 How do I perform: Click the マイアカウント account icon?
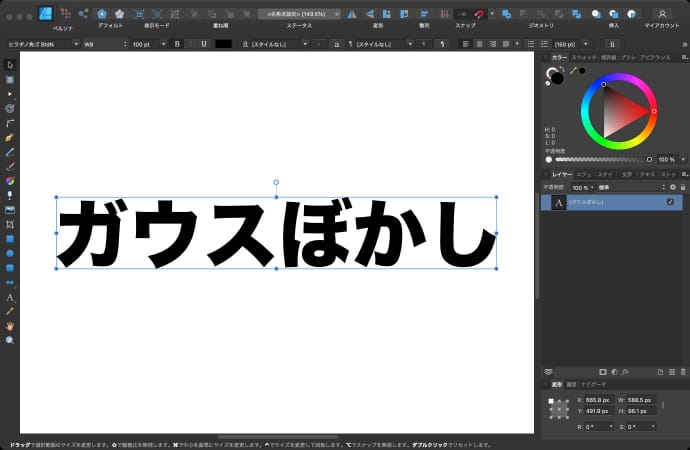661,14
